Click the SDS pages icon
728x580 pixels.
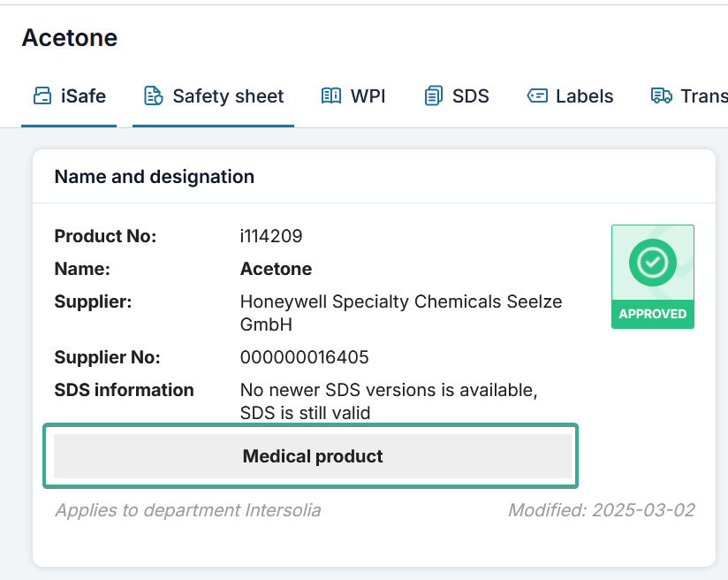coord(433,96)
